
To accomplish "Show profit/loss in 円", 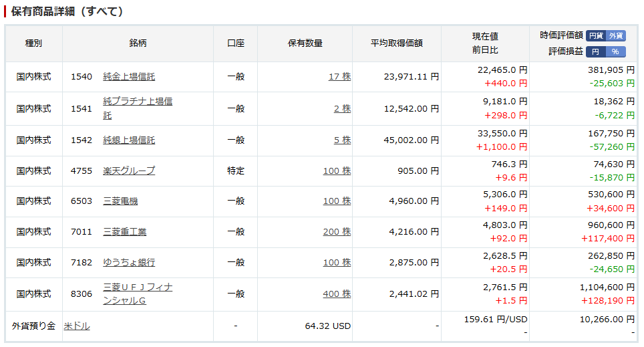I will [x=596, y=51].
